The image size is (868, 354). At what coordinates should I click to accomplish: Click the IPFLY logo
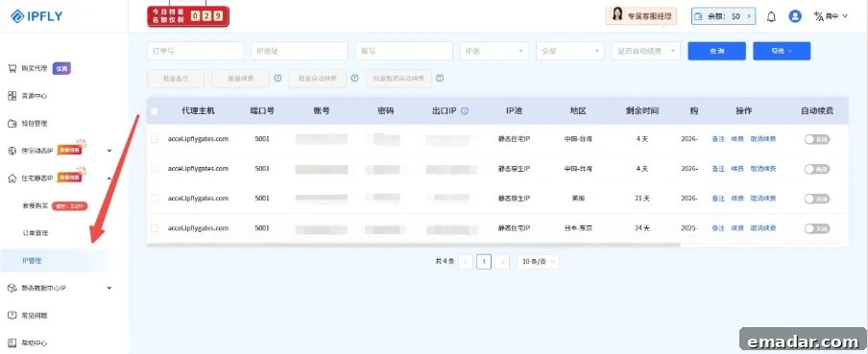36,16
